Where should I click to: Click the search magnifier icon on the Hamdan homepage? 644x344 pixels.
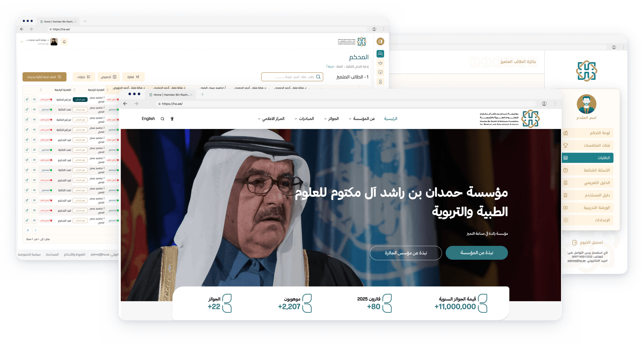coord(162,119)
